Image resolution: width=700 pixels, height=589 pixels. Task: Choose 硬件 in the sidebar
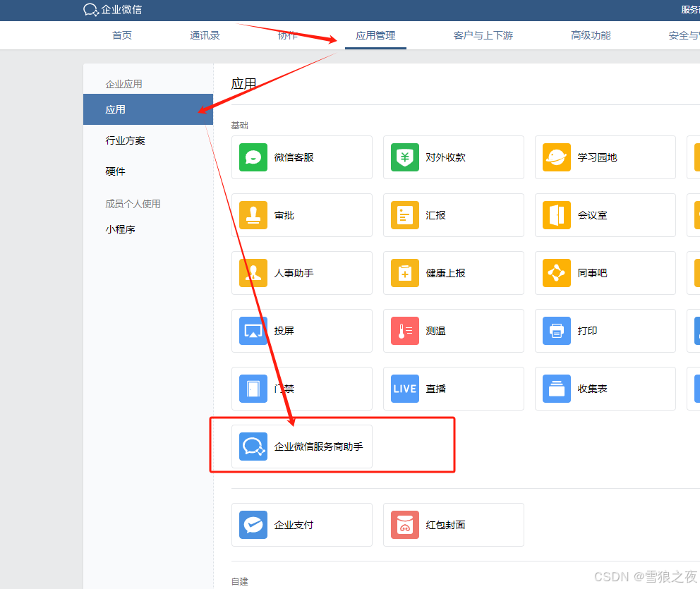pyautogui.click(x=115, y=171)
